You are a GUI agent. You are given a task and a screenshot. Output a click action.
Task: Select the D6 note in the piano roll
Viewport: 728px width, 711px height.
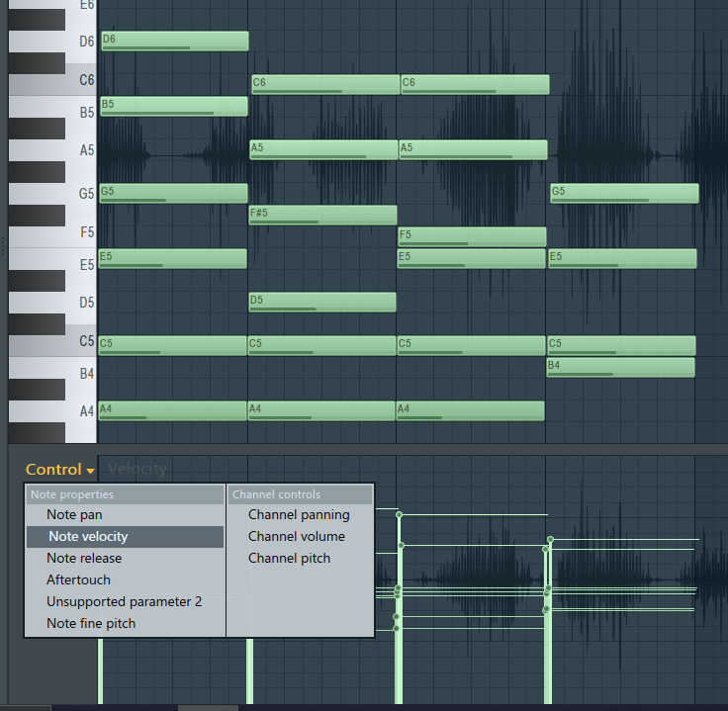175,42
